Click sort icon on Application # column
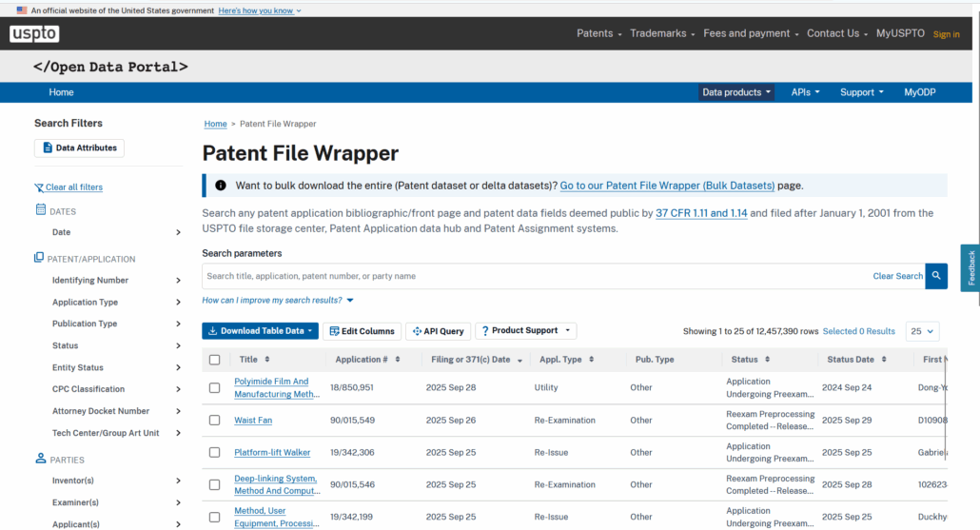 click(397, 360)
